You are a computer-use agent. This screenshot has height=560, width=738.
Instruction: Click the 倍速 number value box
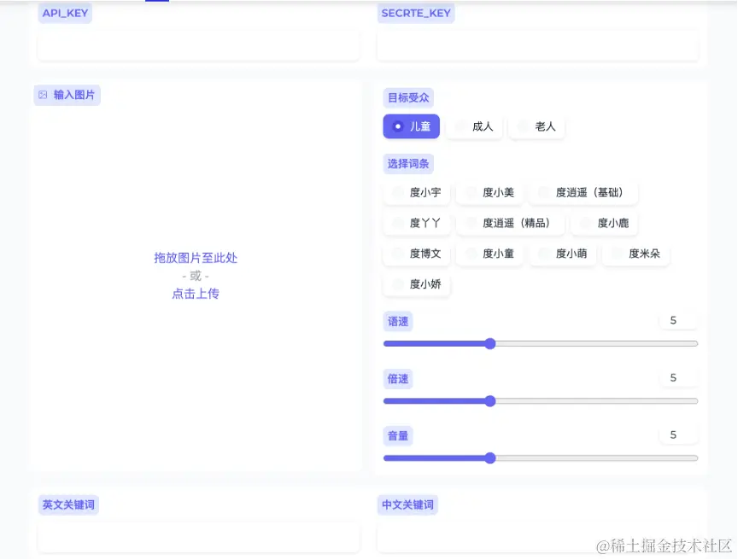pos(678,378)
